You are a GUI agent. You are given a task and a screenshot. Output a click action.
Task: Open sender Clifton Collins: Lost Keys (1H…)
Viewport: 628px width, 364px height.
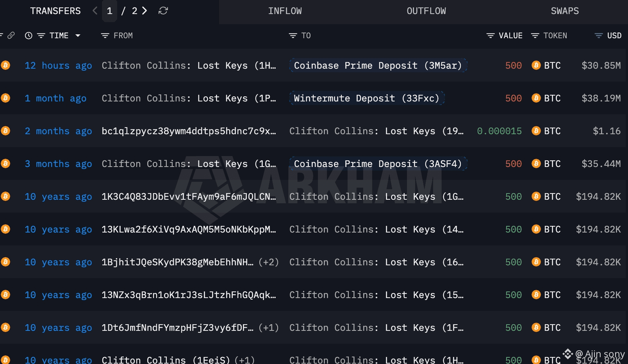(x=189, y=66)
